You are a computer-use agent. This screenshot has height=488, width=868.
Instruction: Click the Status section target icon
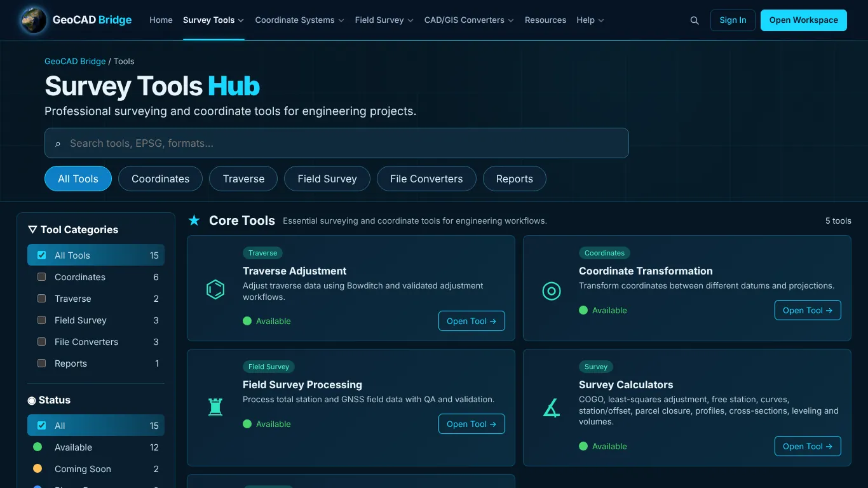coord(32,400)
